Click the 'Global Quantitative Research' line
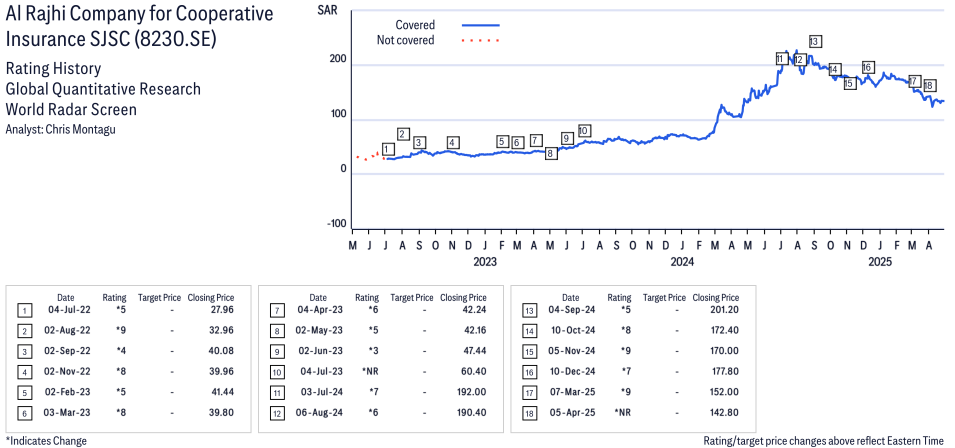This screenshot has width=955, height=448. pos(103,89)
